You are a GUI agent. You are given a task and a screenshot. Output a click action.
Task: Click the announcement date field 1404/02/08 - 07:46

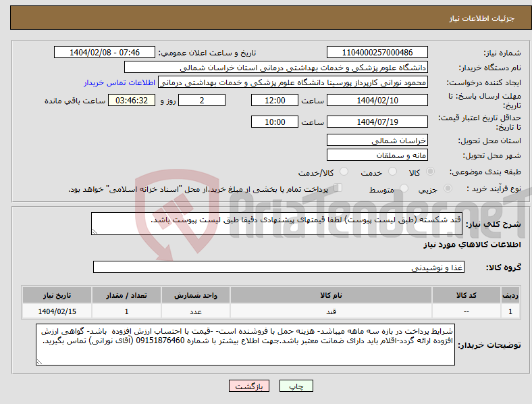point(105,53)
